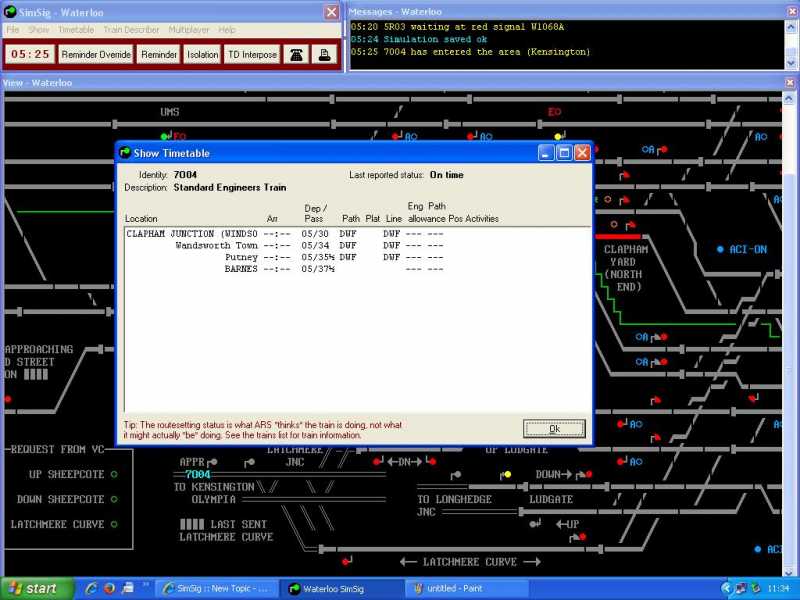Open the Help menu

tap(227, 30)
